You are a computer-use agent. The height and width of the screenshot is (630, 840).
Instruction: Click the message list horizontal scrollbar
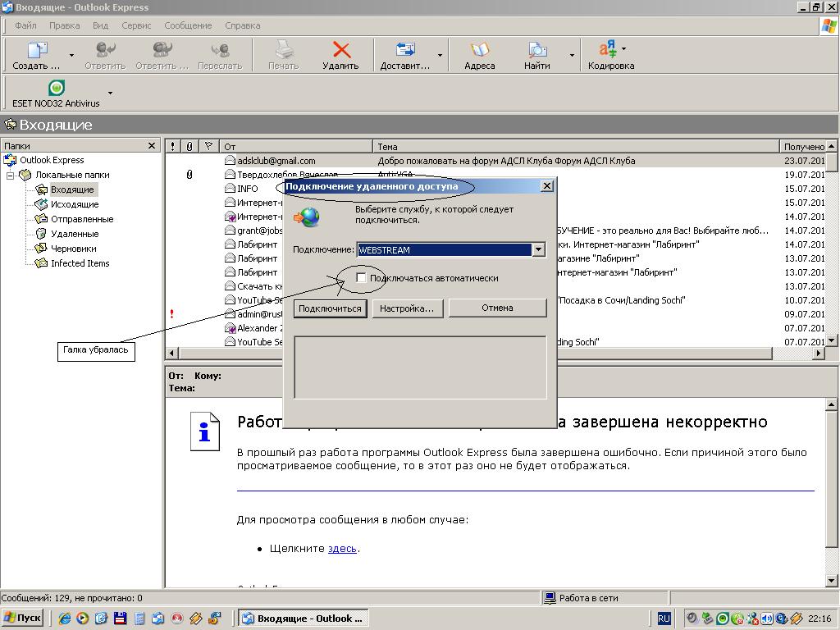tap(476, 354)
